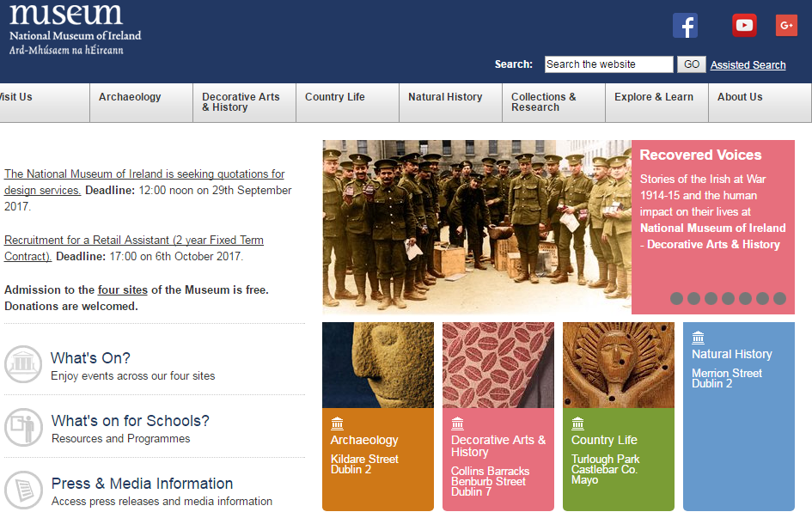Click the Press & Media document icon
Image resolution: width=812 pixels, height=518 pixels.
(23, 490)
